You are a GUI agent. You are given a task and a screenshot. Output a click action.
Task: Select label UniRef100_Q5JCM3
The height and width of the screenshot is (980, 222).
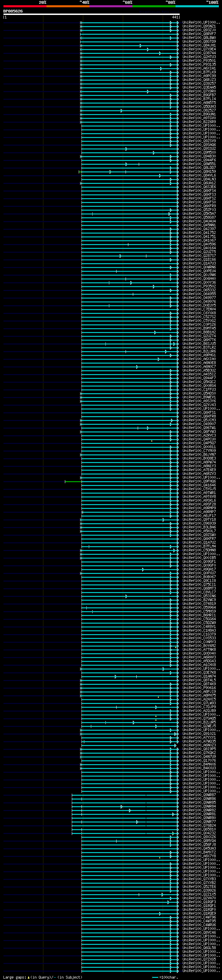199,420
